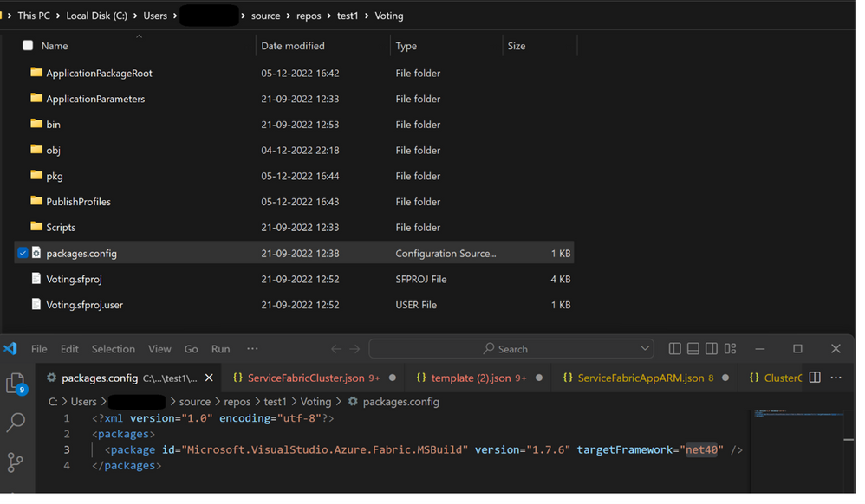Toggle the select all checkbox in header
Image resolution: width=865 pixels, height=504 pixels.
point(28,46)
